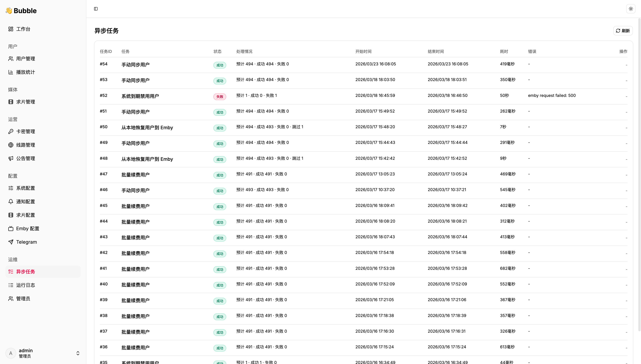Open 运行日志 menu item
Screen dimensions: 641x364
tap(25, 285)
